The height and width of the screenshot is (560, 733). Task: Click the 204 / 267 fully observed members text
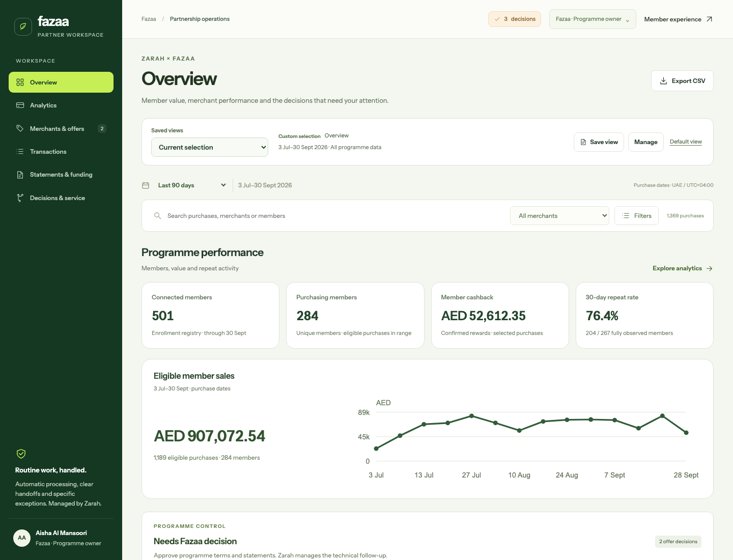(x=629, y=333)
